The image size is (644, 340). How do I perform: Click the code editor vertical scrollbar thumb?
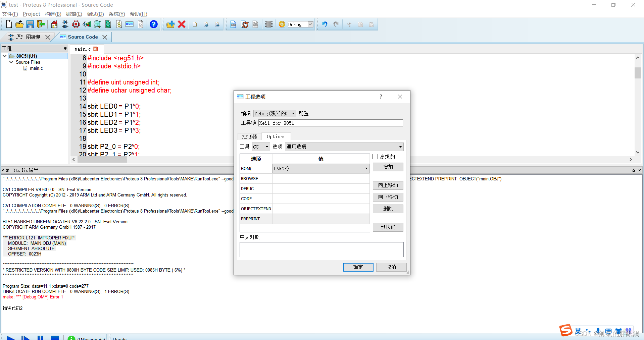(x=638, y=73)
